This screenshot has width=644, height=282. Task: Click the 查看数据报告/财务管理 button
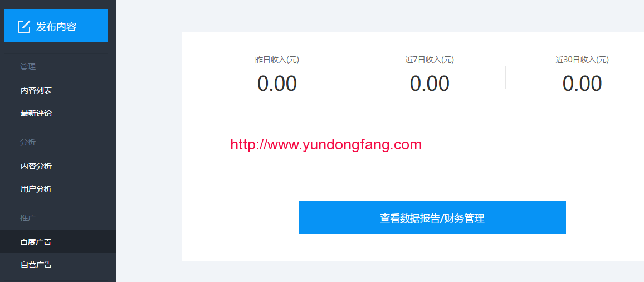coord(432,217)
